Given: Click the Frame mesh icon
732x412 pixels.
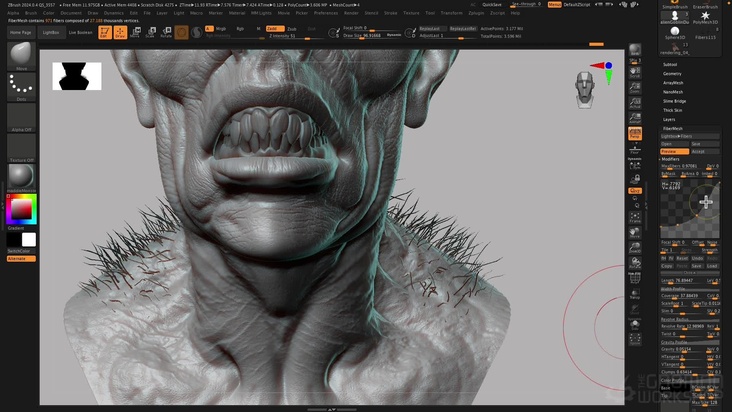Looking at the screenshot, I should (635, 217).
